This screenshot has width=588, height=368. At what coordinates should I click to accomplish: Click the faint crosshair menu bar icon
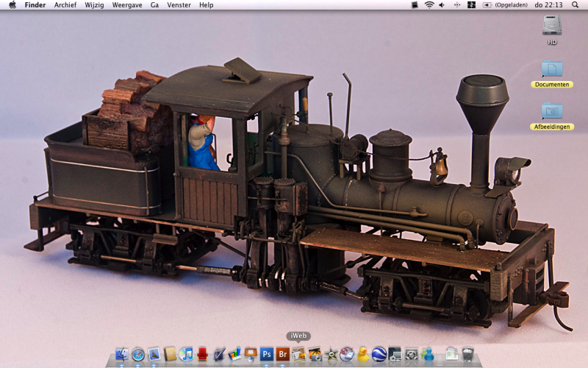457,5
